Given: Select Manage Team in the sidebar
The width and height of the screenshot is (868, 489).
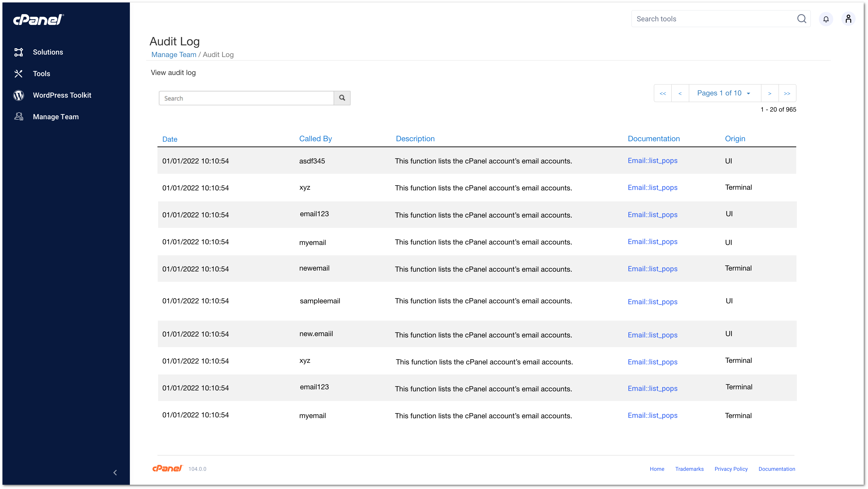Looking at the screenshot, I should [56, 117].
